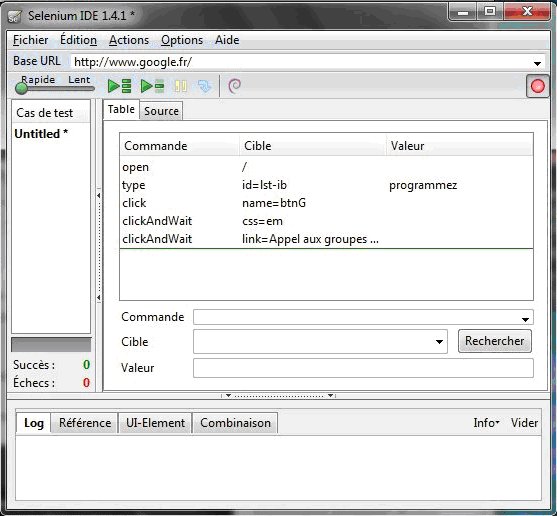The width and height of the screenshot is (557, 516).
Task: Minimize the Selenium IDE window
Action: pyautogui.click(x=463, y=12)
